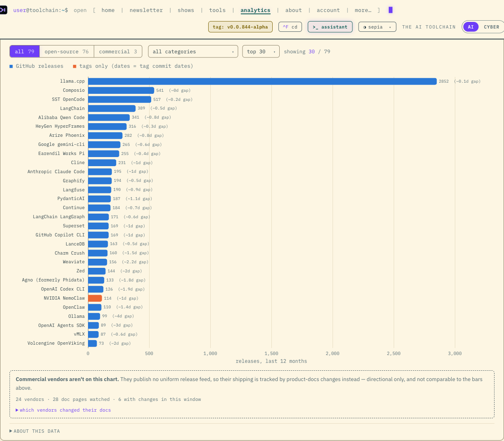Open the home nav item
Image resolution: width=504 pixels, height=441 pixels.
(108, 10)
